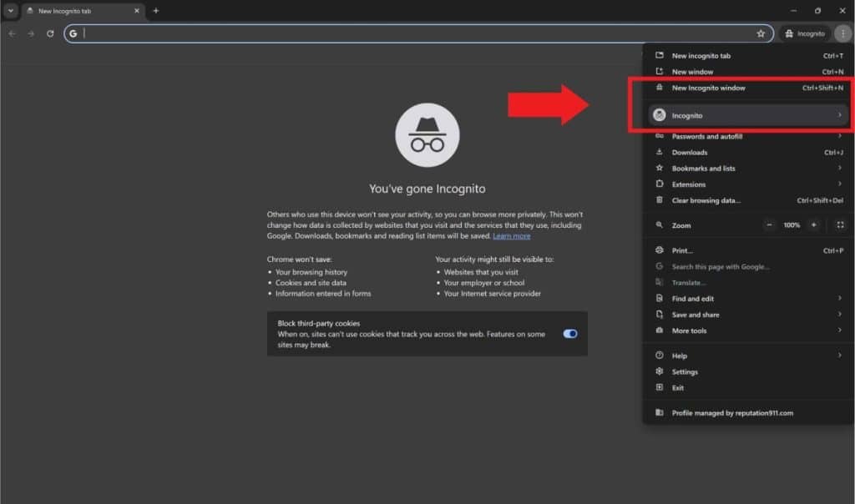The image size is (855, 504).
Task: Click the forward navigation arrow
Action: pos(31,33)
